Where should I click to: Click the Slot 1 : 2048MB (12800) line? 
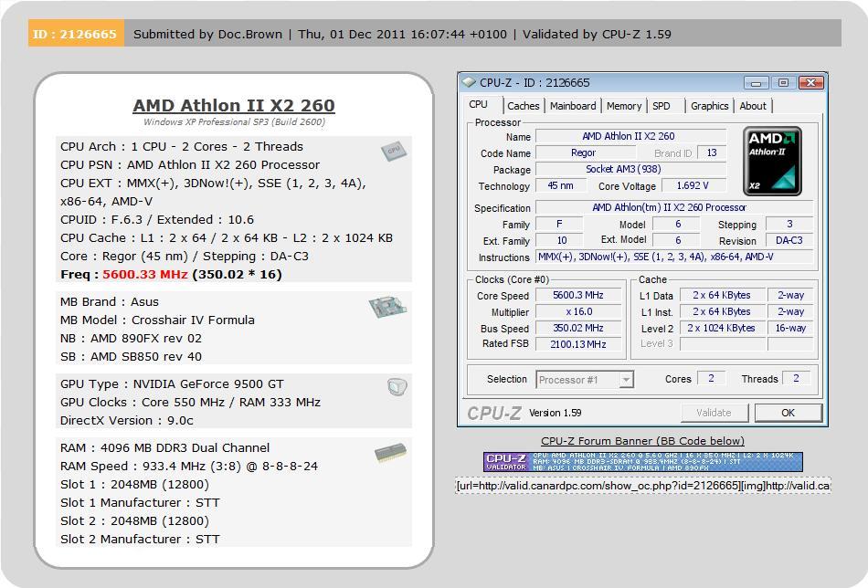pyautogui.click(x=134, y=485)
